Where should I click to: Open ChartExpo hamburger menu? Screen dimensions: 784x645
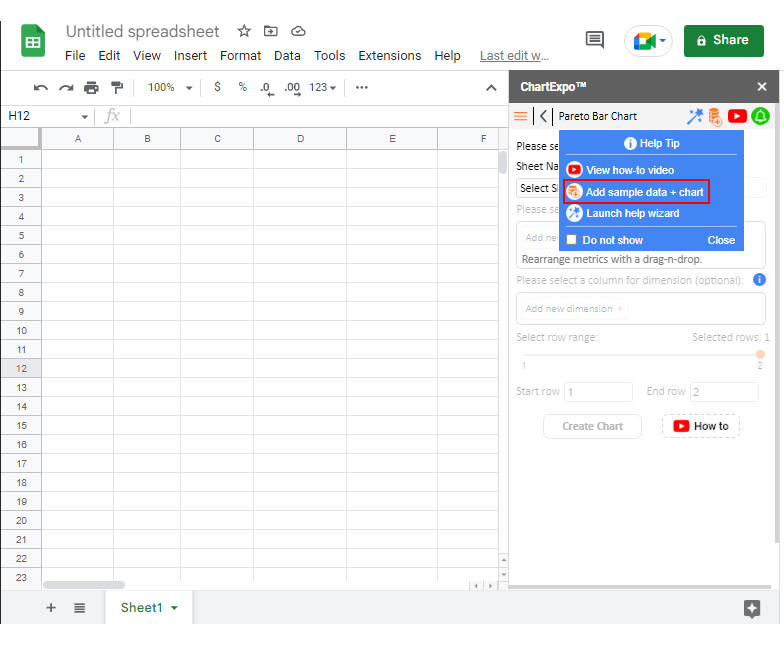[520, 116]
